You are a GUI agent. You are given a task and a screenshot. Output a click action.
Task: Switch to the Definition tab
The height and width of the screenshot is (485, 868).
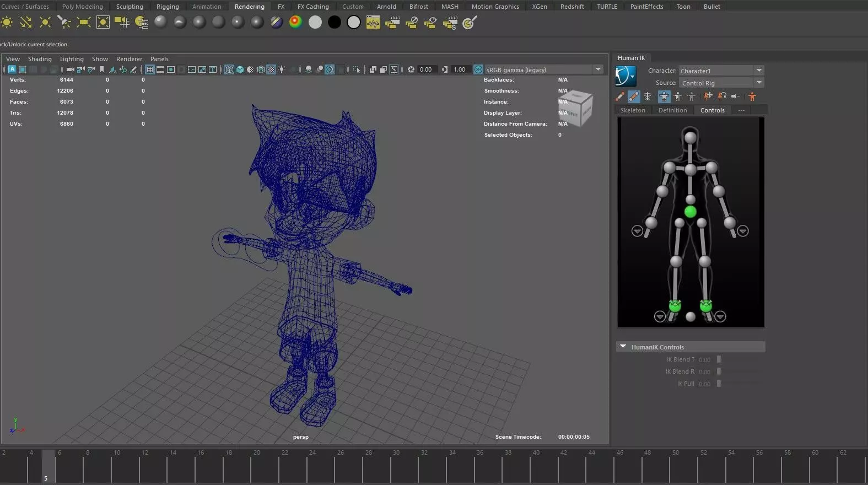click(x=672, y=110)
